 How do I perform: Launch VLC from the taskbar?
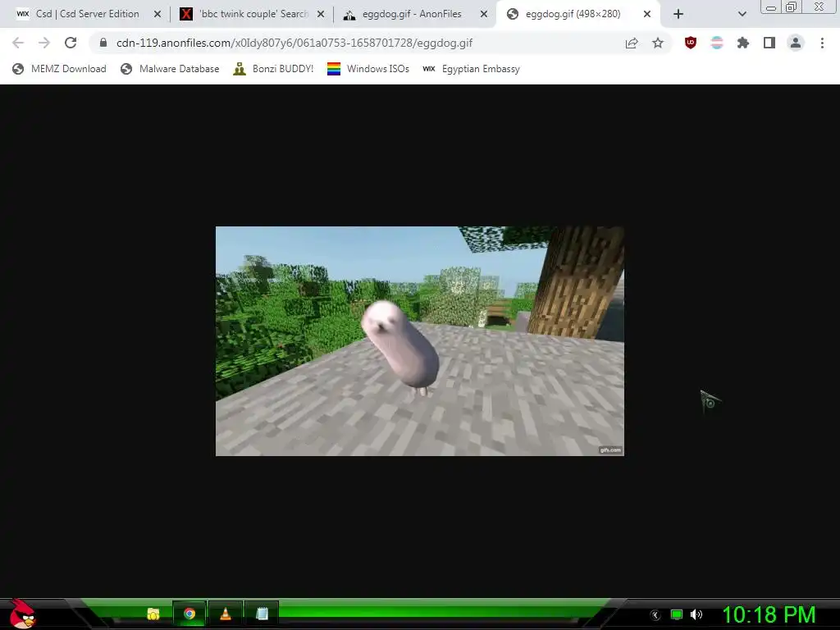[226, 614]
